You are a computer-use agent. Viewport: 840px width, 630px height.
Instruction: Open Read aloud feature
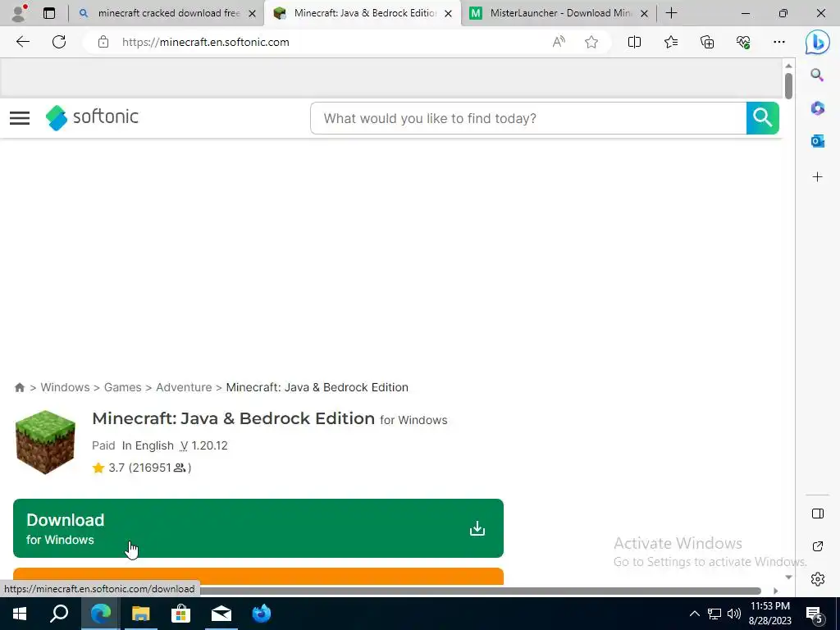(x=558, y=42)
